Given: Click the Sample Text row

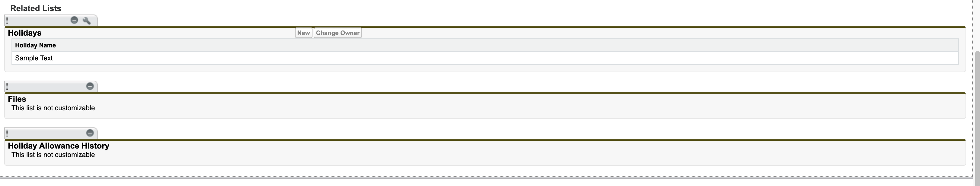Looking at the screenshot, I should coord(34,58).
